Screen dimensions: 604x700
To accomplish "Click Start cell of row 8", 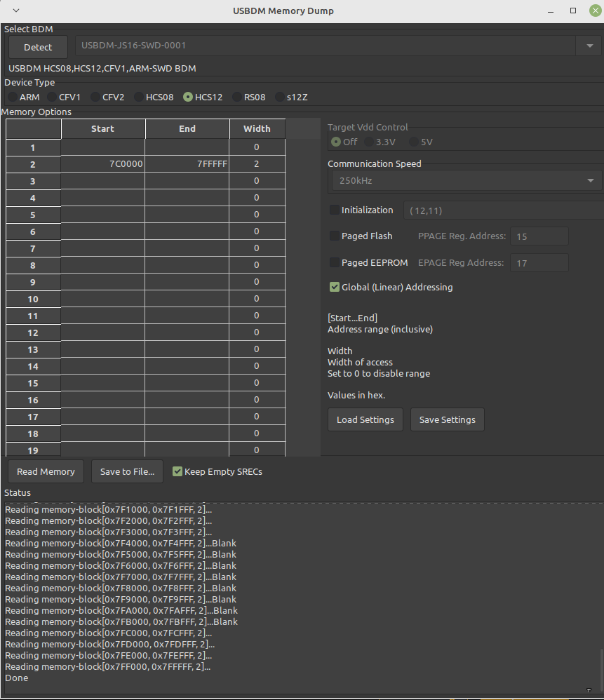I will [102, 264].
